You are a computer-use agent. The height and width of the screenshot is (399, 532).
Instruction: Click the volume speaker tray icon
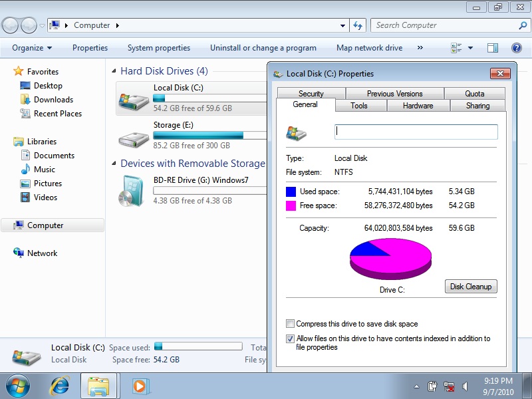465,386
